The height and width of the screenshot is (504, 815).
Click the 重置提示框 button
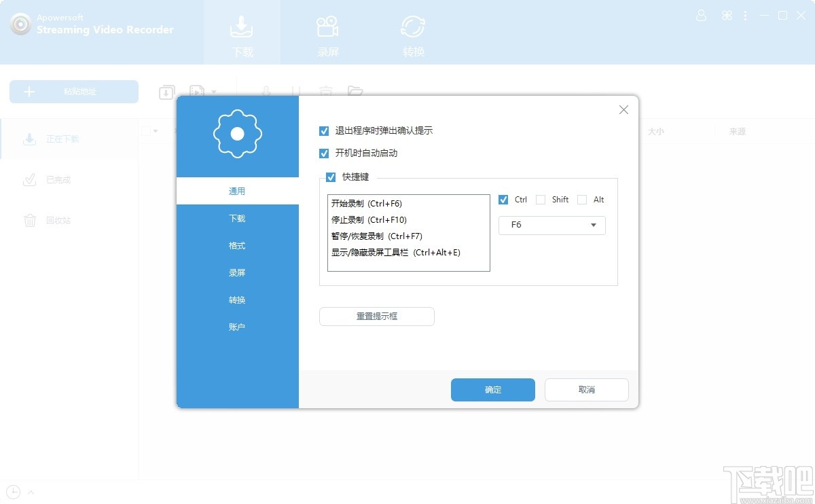pos(376,317)
